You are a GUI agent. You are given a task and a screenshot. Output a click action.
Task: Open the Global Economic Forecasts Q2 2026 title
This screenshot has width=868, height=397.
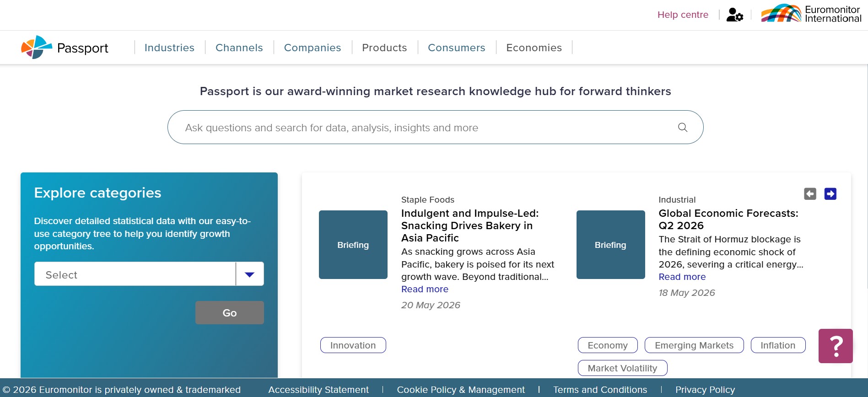click(x=728, y=219)
